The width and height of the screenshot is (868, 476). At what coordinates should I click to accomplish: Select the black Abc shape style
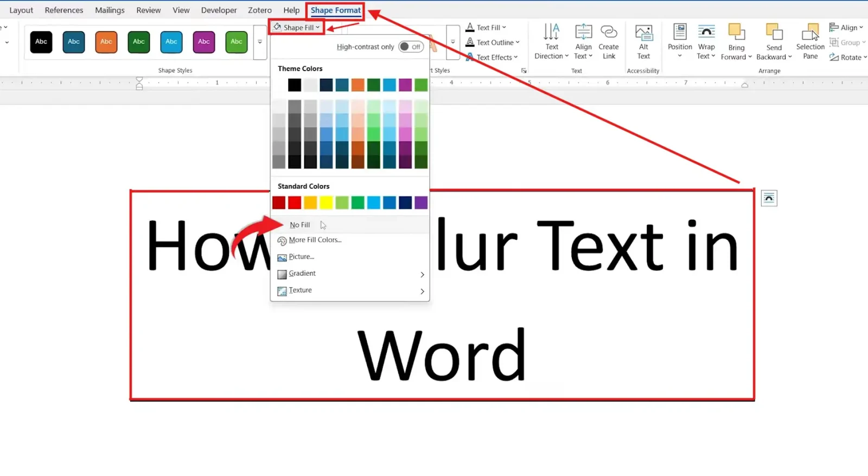click(41, 42)
